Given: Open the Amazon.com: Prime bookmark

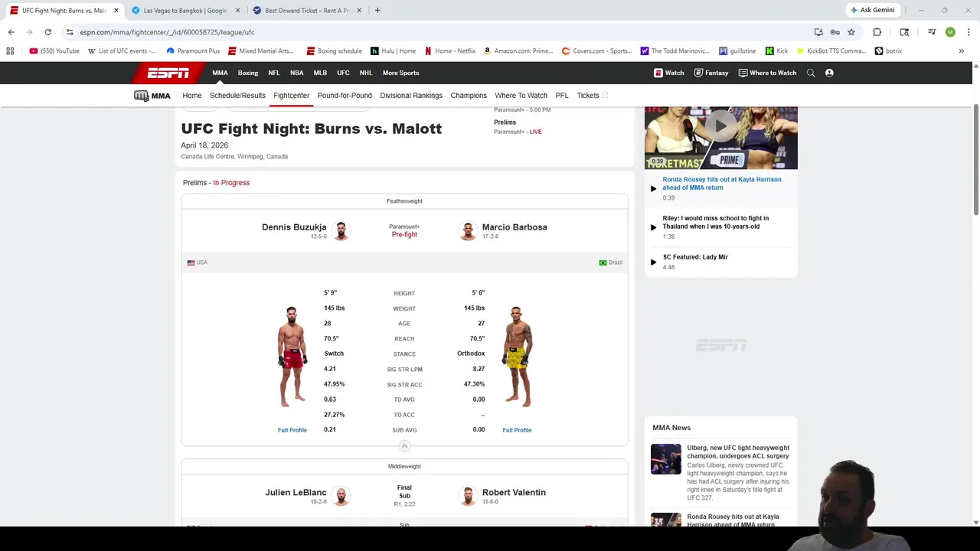Looking at the screenshot, I should 518,51.
